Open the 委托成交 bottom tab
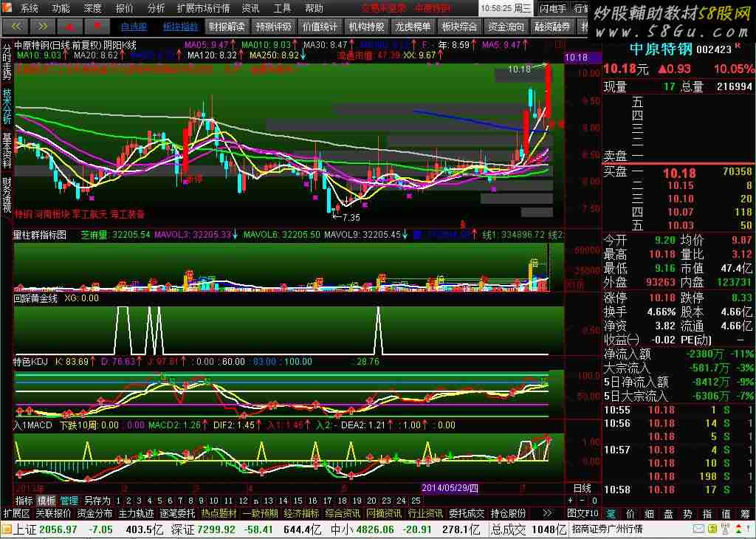The image size is (756, 539). (467, 513)
